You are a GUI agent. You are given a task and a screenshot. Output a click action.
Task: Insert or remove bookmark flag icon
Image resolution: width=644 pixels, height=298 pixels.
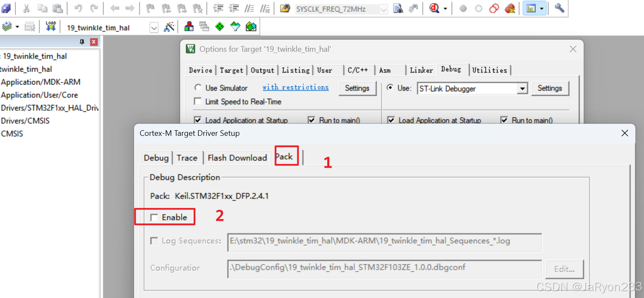coord(150,8)
